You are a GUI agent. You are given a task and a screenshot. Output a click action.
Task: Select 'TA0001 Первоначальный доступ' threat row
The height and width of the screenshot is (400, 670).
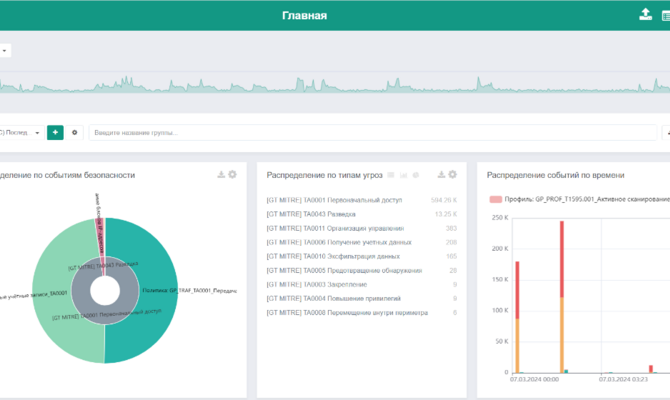tap(361, 200)
